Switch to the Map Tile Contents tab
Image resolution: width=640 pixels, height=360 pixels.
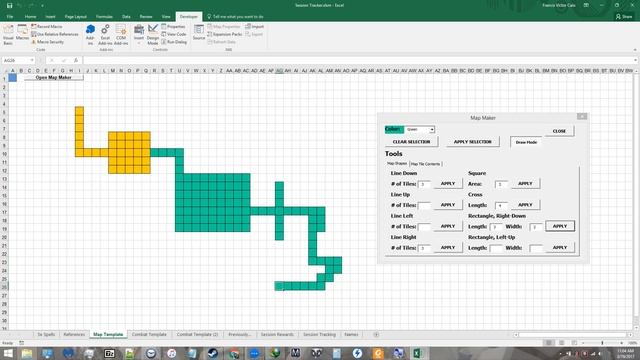[x=425, y=164]
